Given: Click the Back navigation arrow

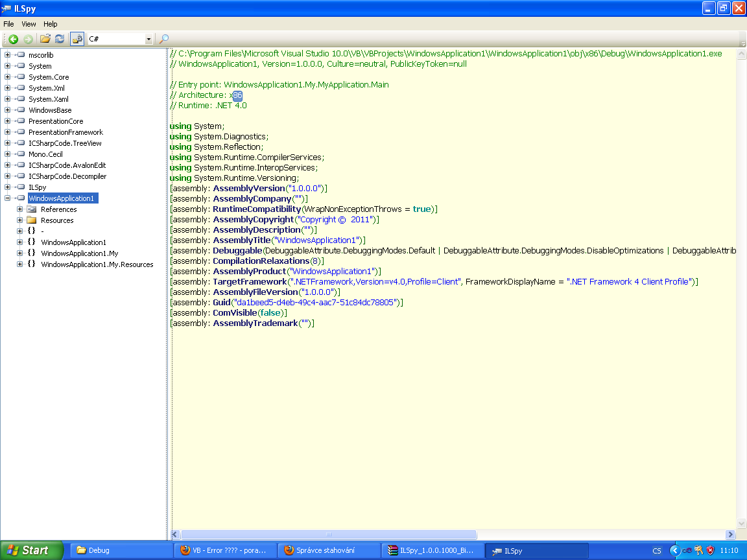Looking at the screenshot, I should click(x=13, y=39).
